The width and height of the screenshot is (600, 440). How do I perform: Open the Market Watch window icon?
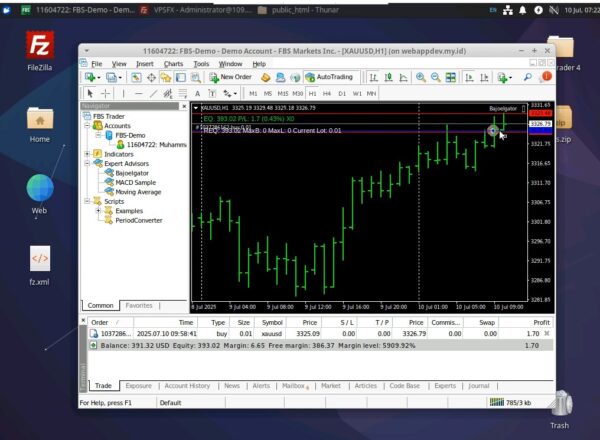136,78
